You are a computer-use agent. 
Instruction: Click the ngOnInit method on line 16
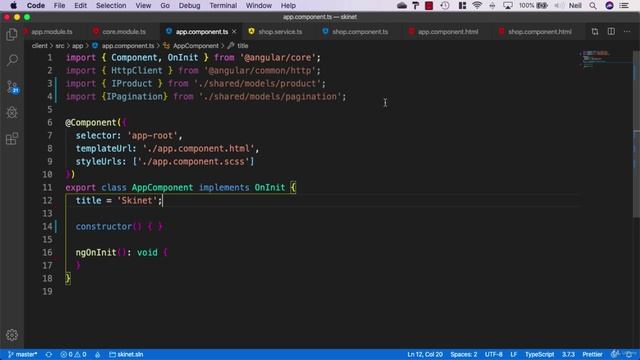click(x=96, y=252)
